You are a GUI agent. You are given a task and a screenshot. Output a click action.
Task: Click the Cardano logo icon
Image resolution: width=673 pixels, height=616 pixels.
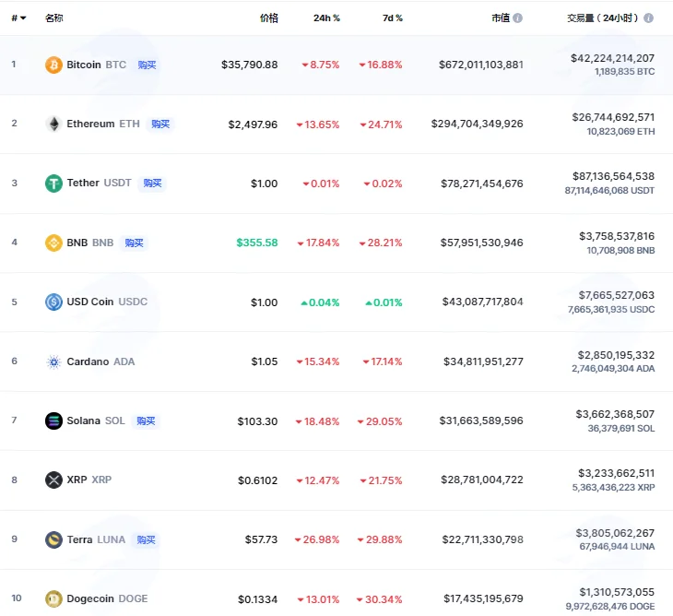click(x=53, y=361)
